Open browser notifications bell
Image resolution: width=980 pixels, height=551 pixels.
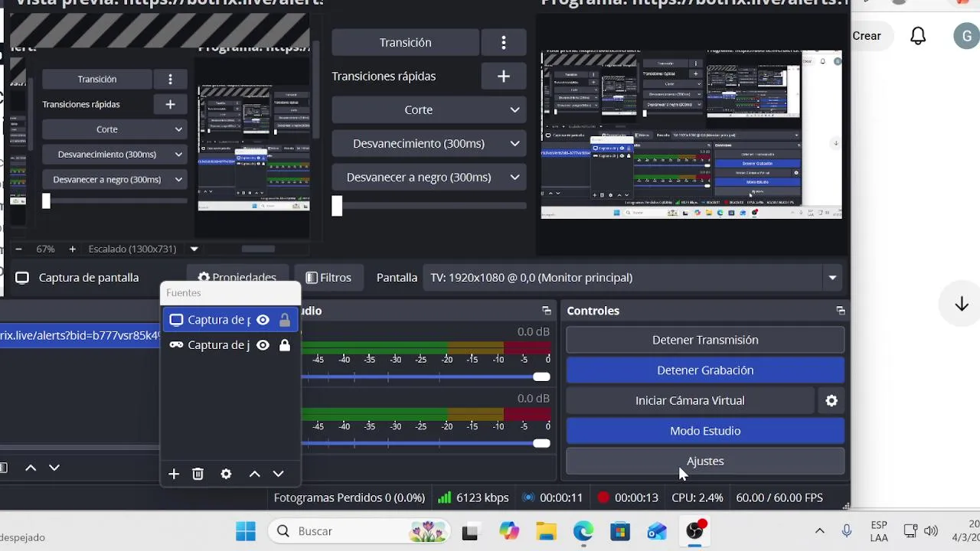tap(918, 36)
